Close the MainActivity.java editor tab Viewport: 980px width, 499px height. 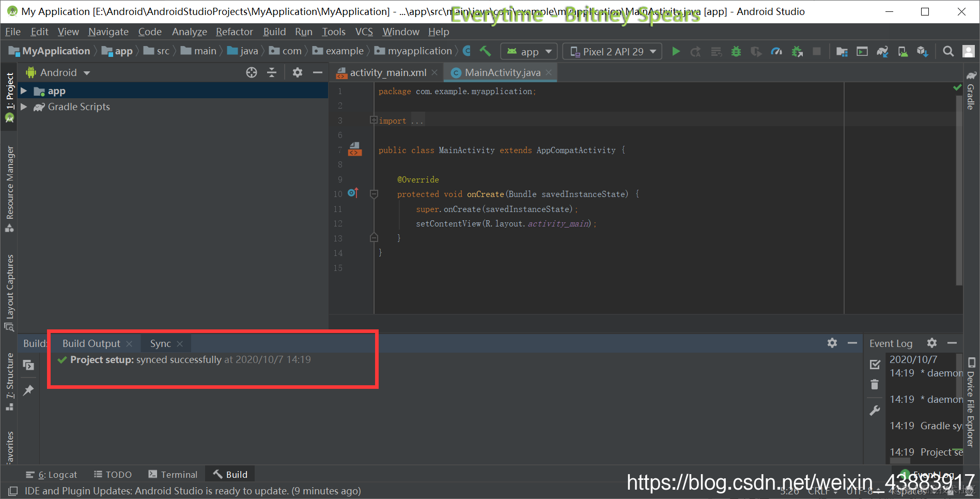click(x=549, y=72)
